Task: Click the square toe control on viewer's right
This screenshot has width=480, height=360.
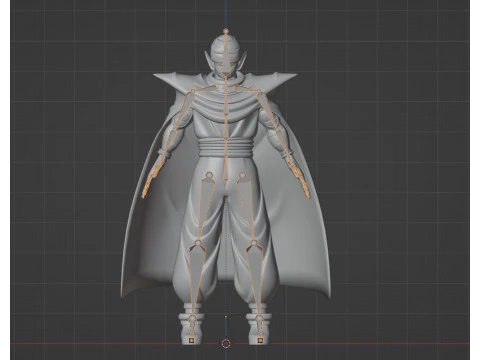Action: click(x=260, y=340)
